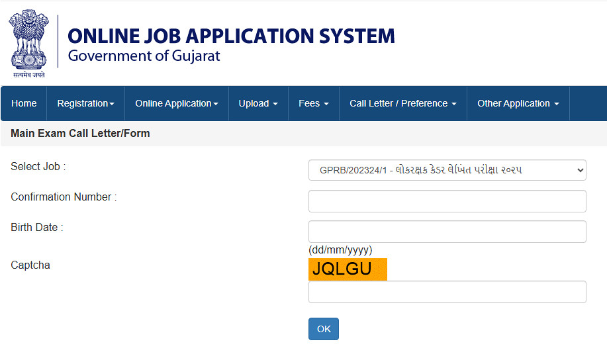Image resolution: width=607 pixels, height=364 pixels.
Task: Click the Online Job Application System heading
Action: click(231, 36)
